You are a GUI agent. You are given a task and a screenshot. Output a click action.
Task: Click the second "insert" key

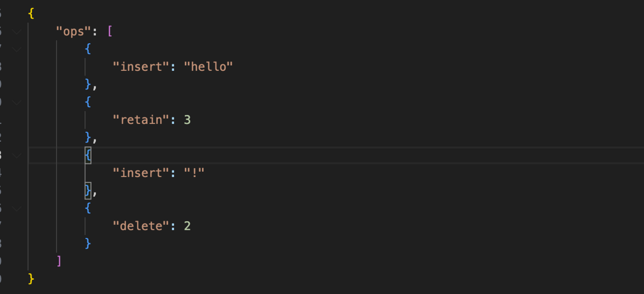click(x=141, y=173)
